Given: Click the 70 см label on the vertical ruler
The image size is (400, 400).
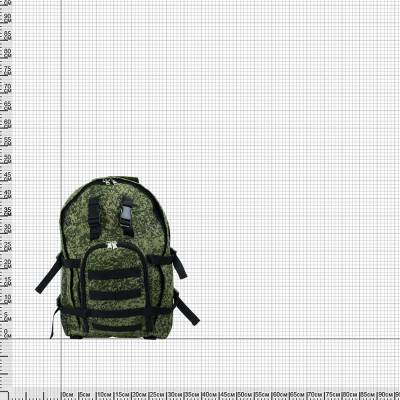Looking at the screenshot, I should click(7, 88).
